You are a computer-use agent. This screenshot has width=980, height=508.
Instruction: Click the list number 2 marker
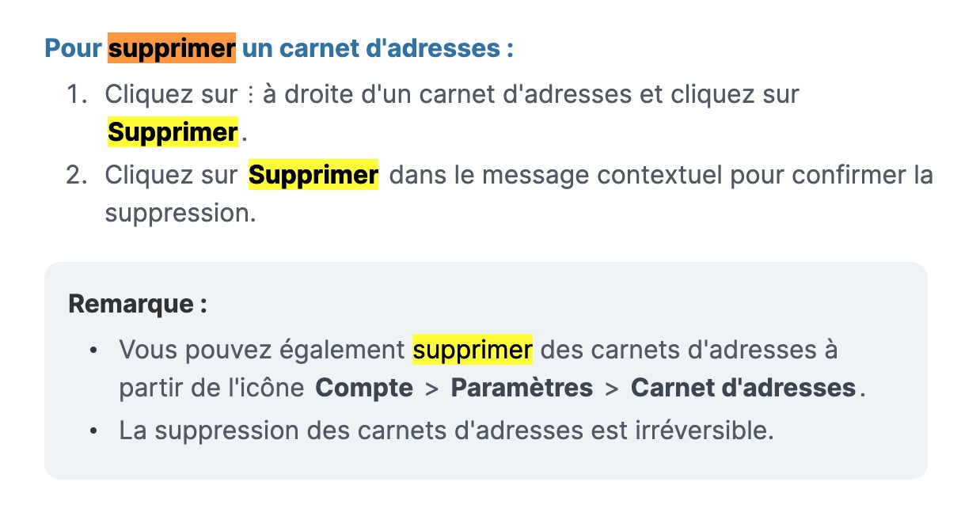pyautogui.click(x=76, y=174)
